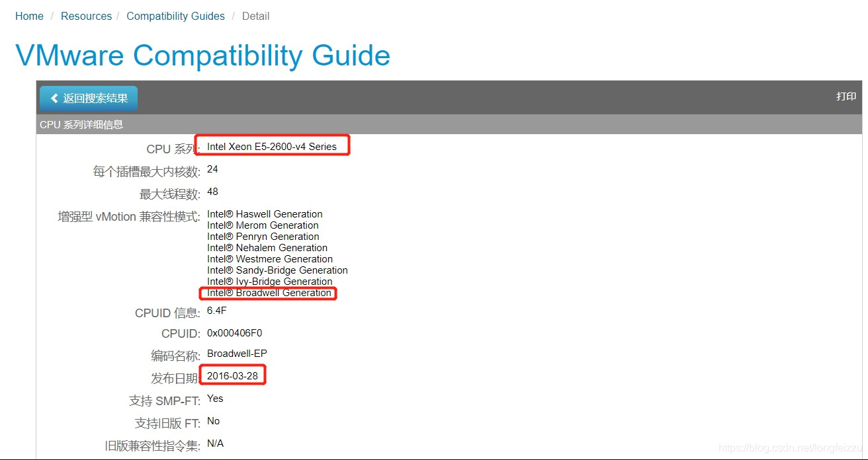Select Intel Penryn Generation entry

pyautogui.click(x=263, y=237)
